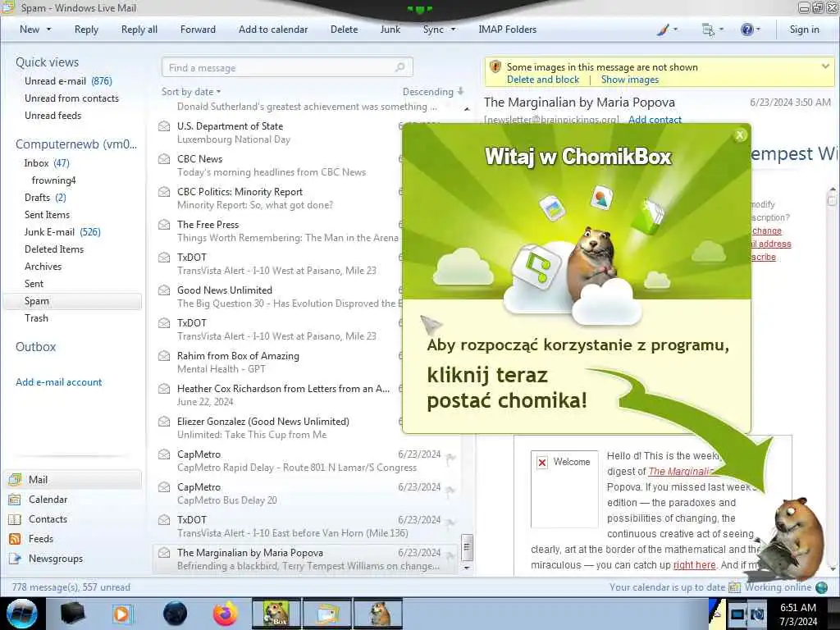
Task: Open the Windows Start button
Action: (21, 614)
